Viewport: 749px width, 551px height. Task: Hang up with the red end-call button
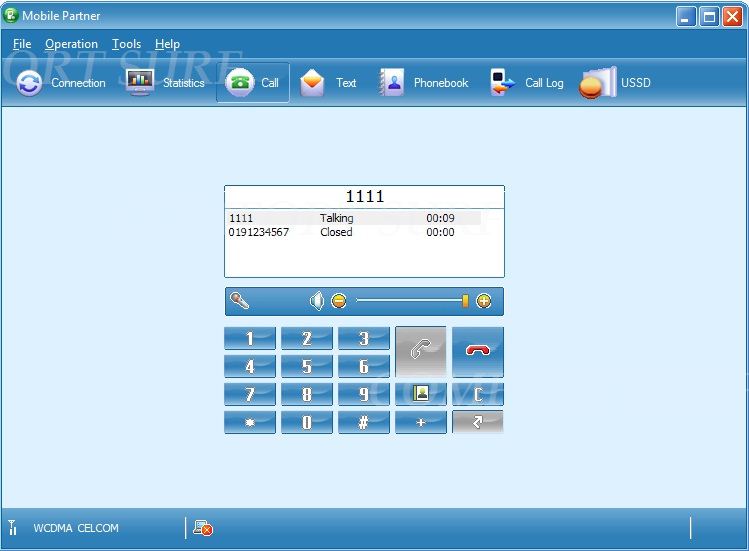(x=478, y=351)
